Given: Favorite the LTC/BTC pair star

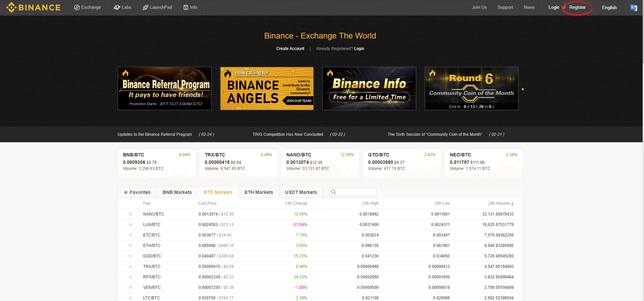Looking at the screenshot, I should [x=130, y=298].
